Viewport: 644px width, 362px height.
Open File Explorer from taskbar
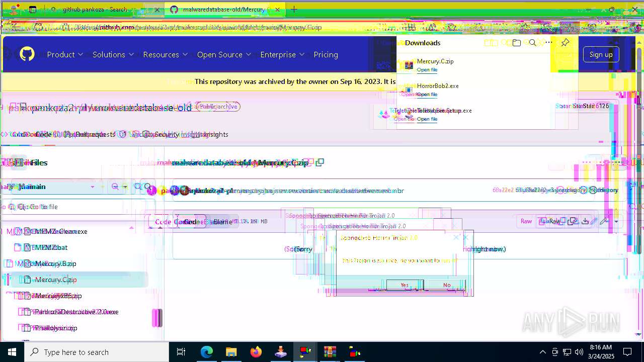pos(231,352)
